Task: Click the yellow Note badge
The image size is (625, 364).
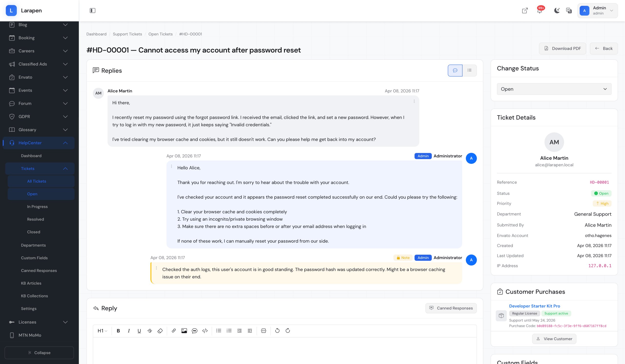Action: pyautogui.click(x=403, y=258)
